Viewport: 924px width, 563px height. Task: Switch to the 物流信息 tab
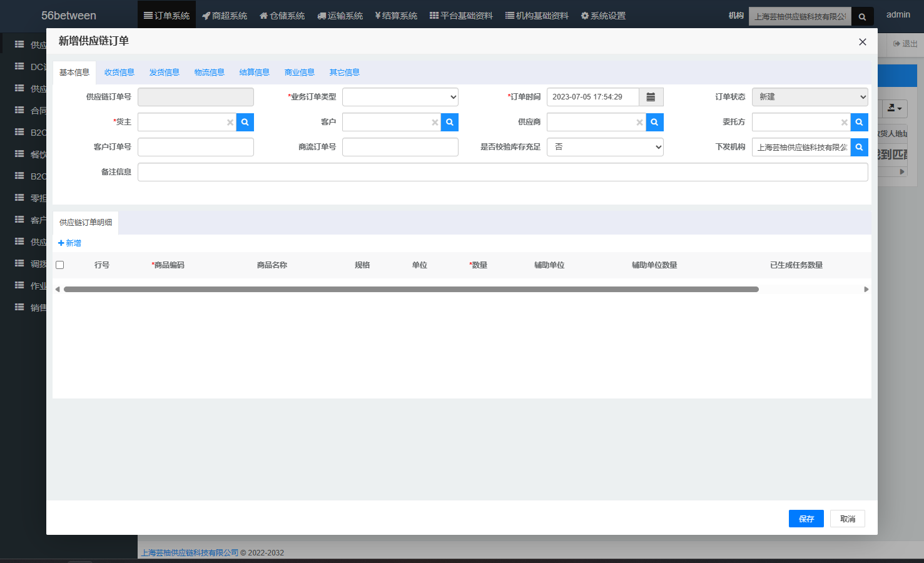click(210, 73)
